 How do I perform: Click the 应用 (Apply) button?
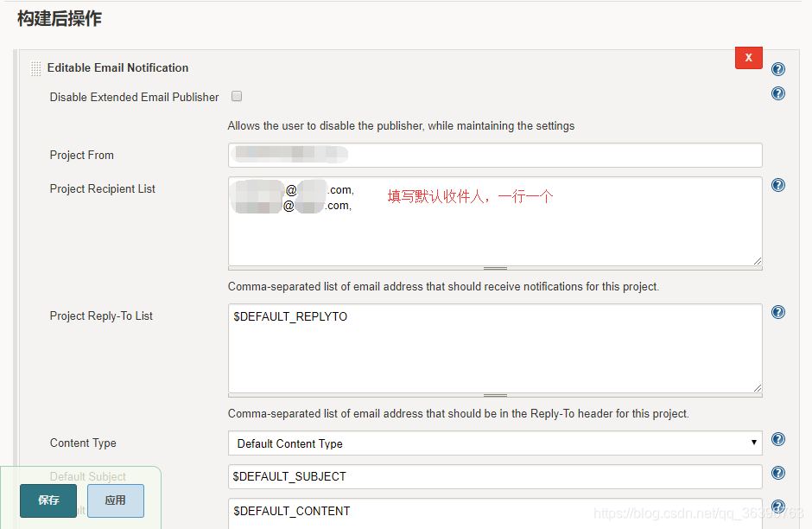[x=116, y=500]
